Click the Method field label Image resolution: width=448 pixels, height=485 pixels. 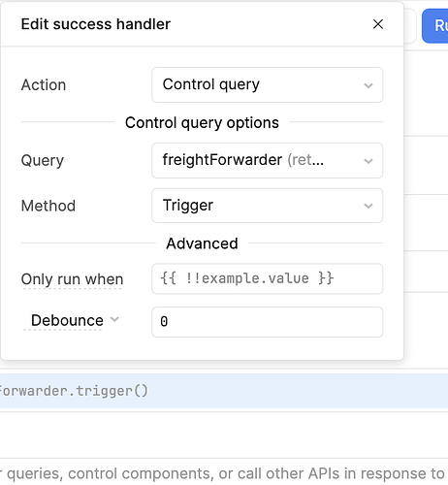click(48, 206)
